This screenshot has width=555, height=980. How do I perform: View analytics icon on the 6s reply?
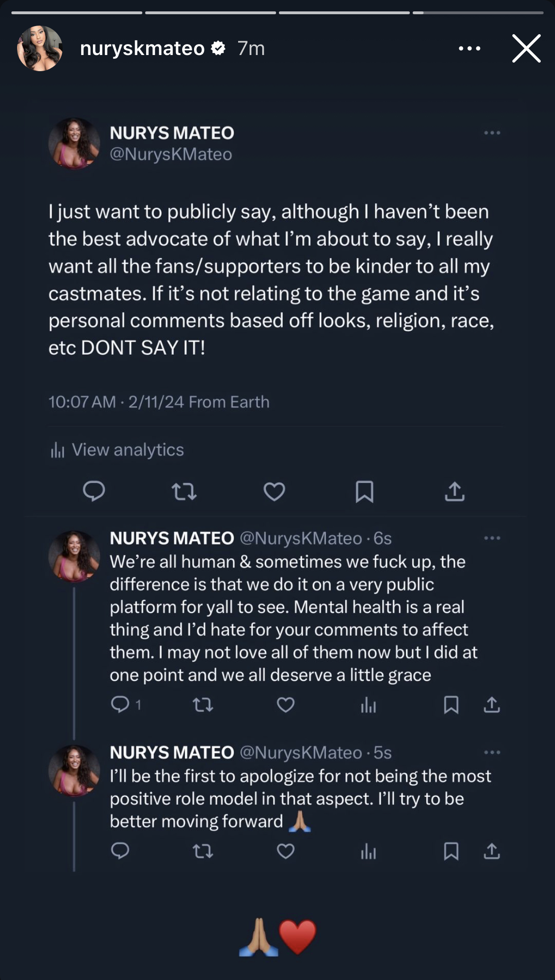368,705
